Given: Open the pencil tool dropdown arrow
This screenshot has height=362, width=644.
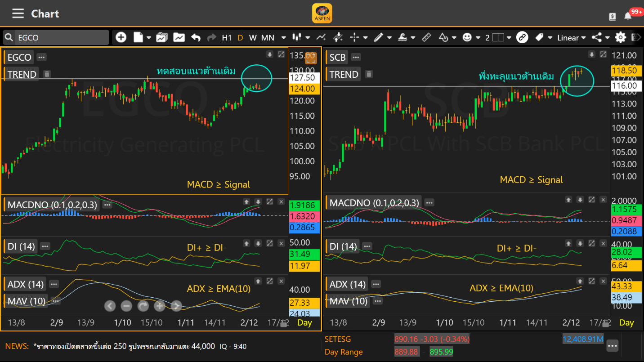Looking at the screenshot, I should pos(389,38).
